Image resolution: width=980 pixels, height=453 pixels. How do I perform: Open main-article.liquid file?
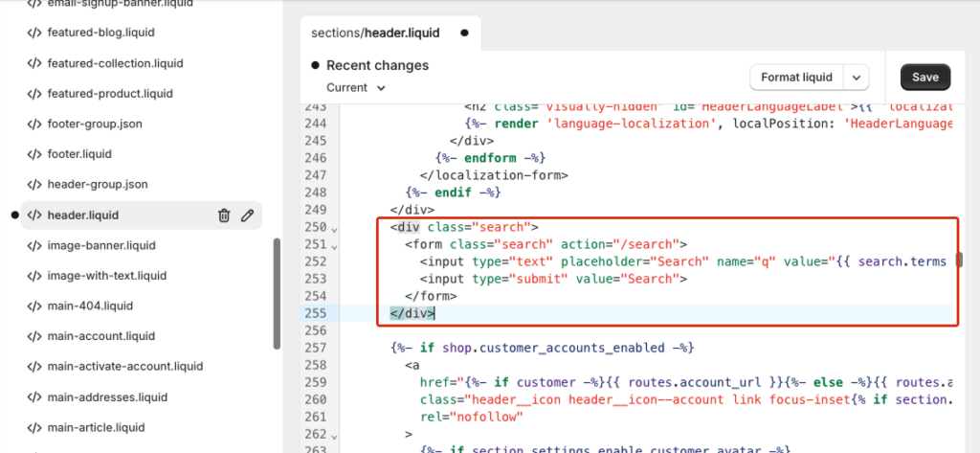(97, 427)
